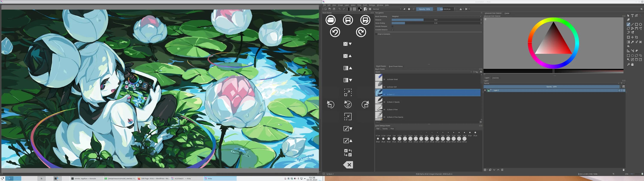Select the Fill bucket tool in toolbox
644x181 pixels.
click(x=628, y=46)
